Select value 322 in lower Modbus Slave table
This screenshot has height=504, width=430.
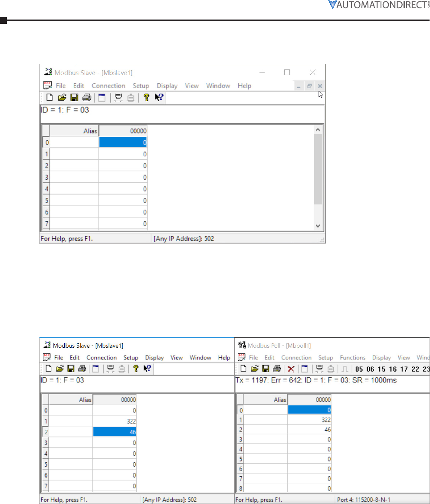click(x=115, y=421)
